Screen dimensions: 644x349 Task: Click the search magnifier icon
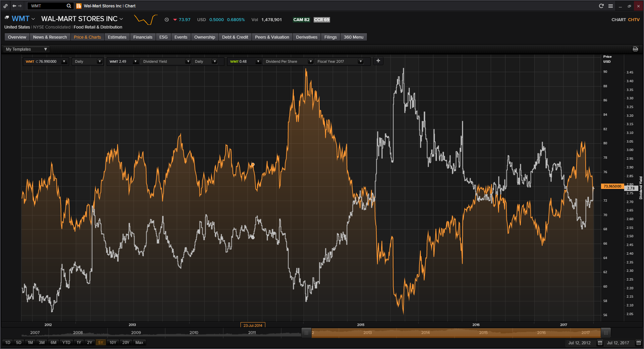[x=69, y=6]
